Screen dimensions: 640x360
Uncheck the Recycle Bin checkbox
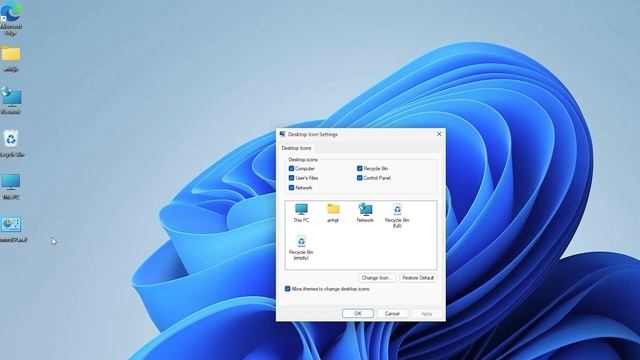[x=360, y=168]
